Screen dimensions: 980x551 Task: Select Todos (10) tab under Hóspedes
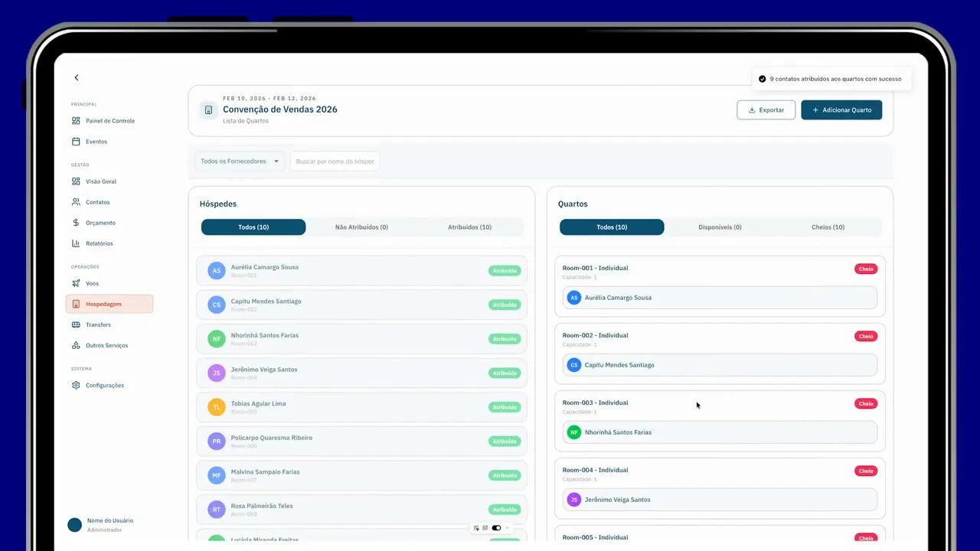253,227
